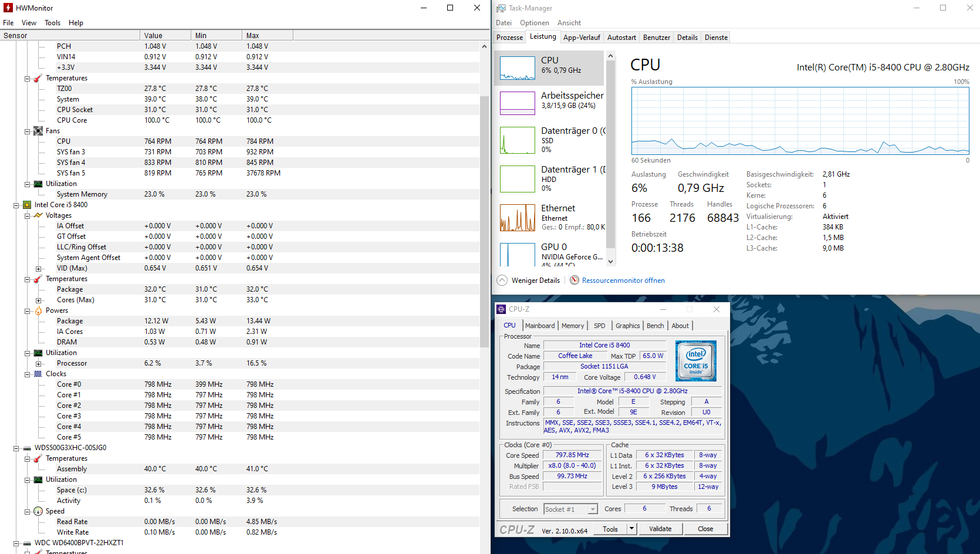Click the Validate button in CPU-Z
The height and width of the screenshot is (554, 980).
tap(660, 529)
